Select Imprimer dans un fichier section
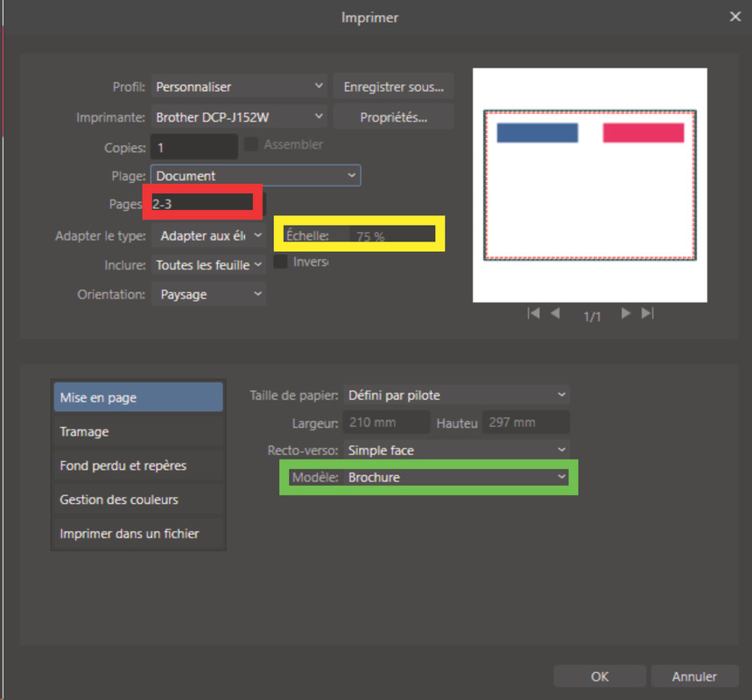Image resolution: width=752 pixels, height=700 pixels. 138,534
